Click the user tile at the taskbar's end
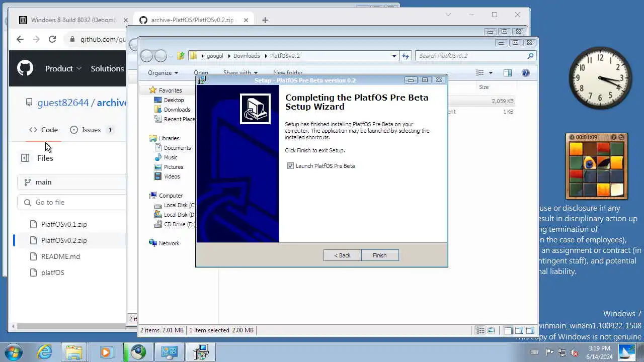644x362 pixels. [627, 351]
